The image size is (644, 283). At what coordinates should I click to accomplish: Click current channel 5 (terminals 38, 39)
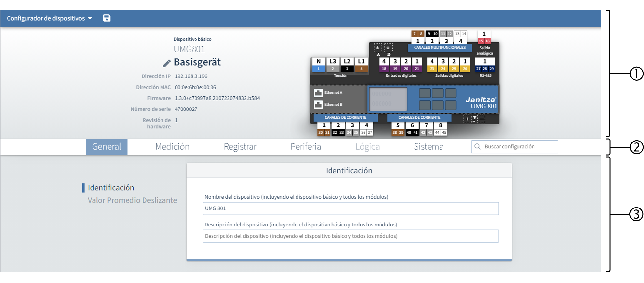pos(398,129)
